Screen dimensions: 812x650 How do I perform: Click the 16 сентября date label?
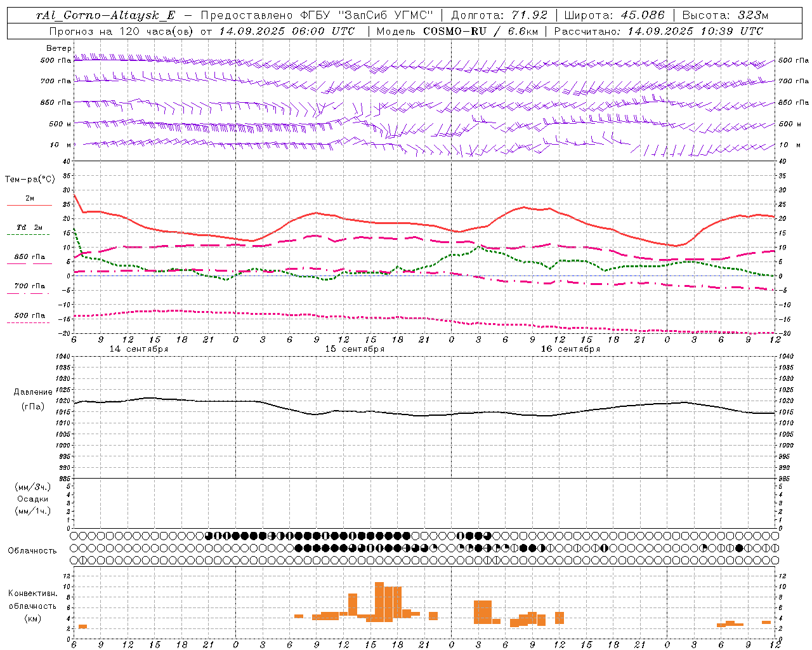click(x=570, y=349)
